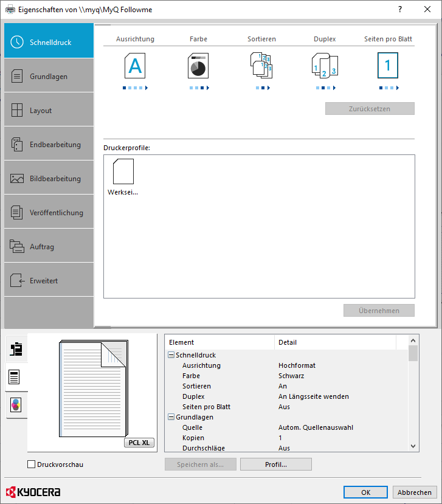Click the Duplex double-sided printing icon
442x504 pixels.
tap(324, 66)
